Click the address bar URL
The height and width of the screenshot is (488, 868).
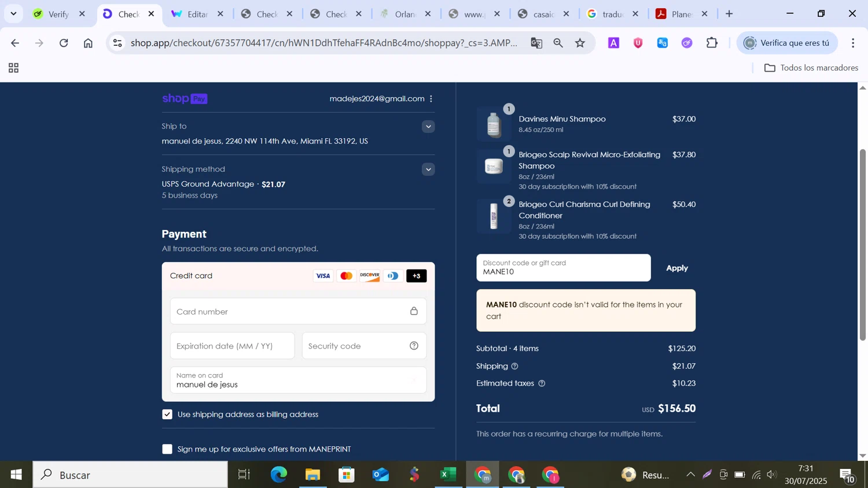click(x=324, y=43)
